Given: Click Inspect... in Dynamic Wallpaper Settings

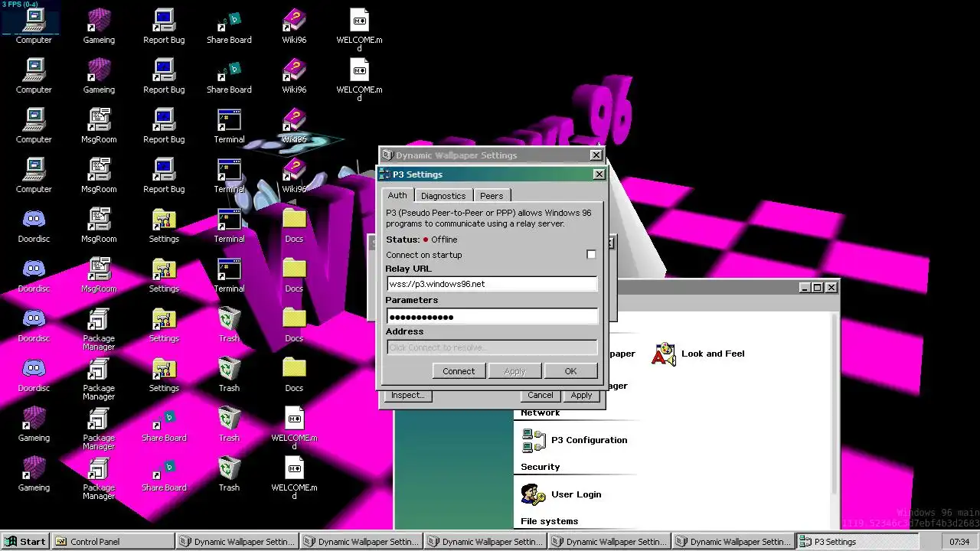Looking at the screenshot, I should (407, 396).
